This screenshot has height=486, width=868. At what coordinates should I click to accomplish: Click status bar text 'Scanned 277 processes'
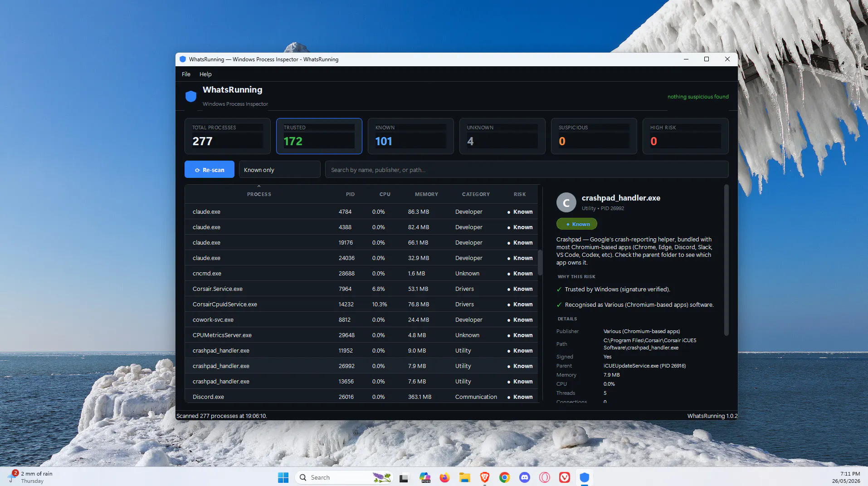click(x=221, y=416)
